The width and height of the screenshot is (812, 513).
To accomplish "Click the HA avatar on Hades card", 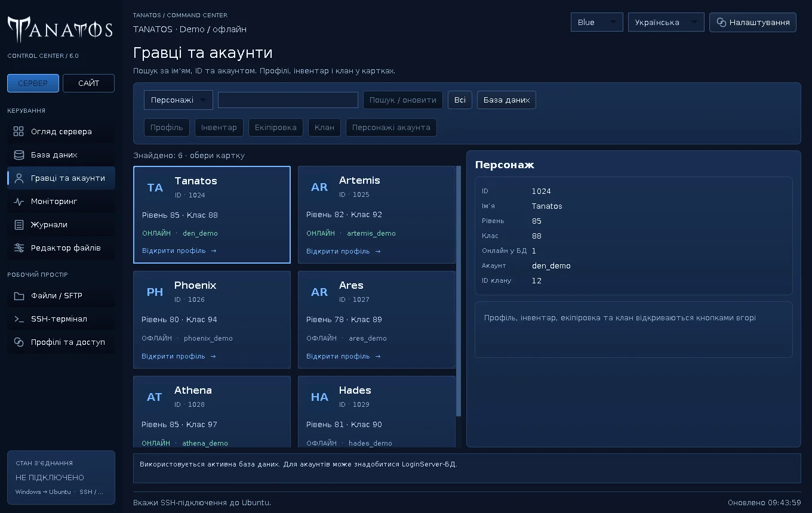I will [x=319, y=397].
